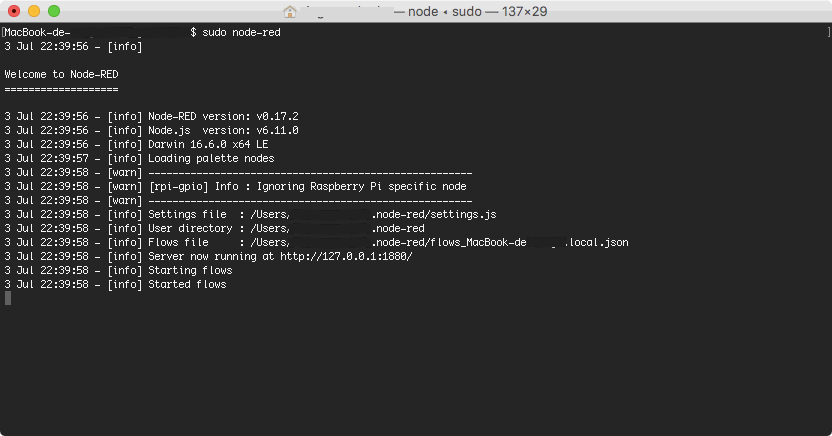Click the 'Welcome to Node-RED' heading line
The height and width of the screenshot is (436, 832).
point(62,74)
